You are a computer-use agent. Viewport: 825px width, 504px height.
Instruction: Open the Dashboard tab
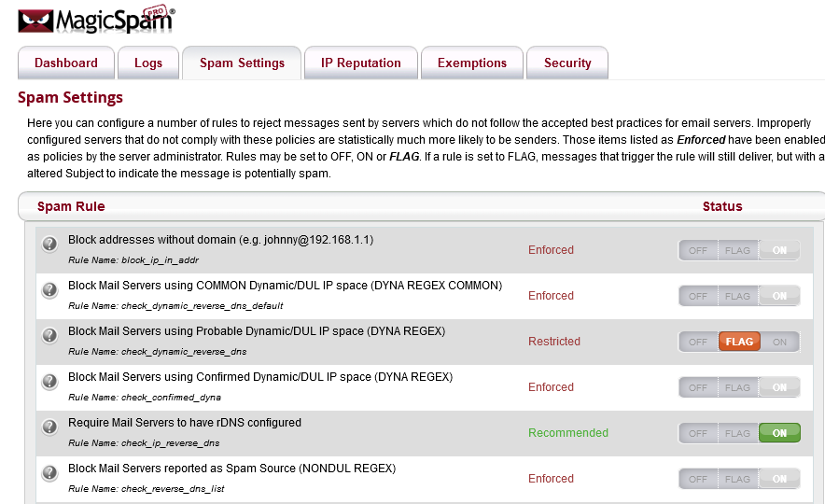66,63
